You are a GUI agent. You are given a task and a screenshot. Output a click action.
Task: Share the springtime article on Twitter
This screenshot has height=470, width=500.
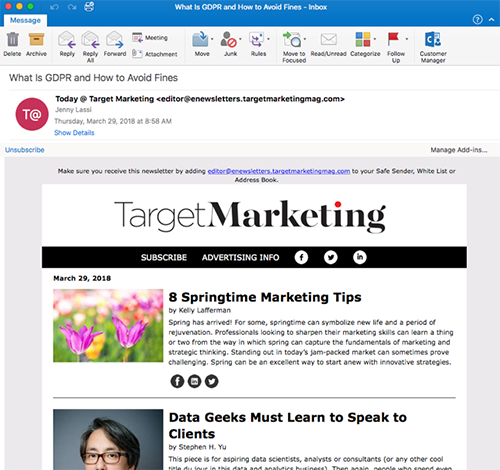click(x=211, y=381)
